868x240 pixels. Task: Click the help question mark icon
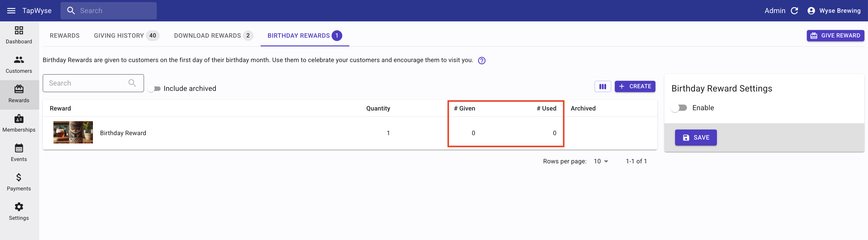(x=481, y=61)
